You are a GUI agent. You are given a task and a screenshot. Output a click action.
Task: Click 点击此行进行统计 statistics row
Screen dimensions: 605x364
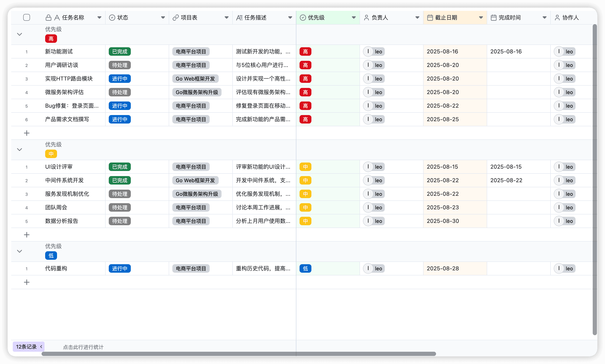pos(83,347)
